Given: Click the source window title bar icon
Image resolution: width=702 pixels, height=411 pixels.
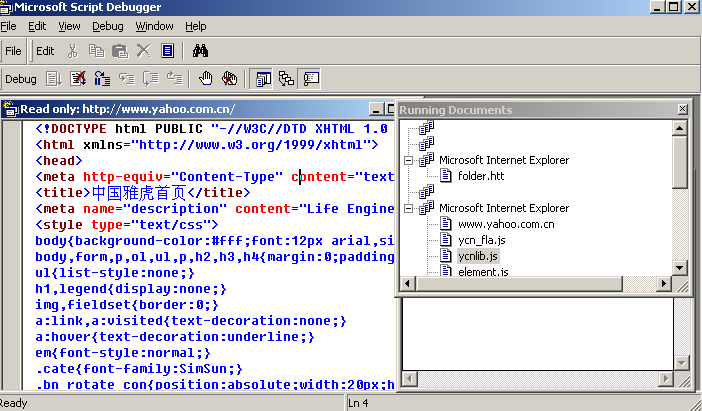Looking at the screenshot, I should pos(10,109).
